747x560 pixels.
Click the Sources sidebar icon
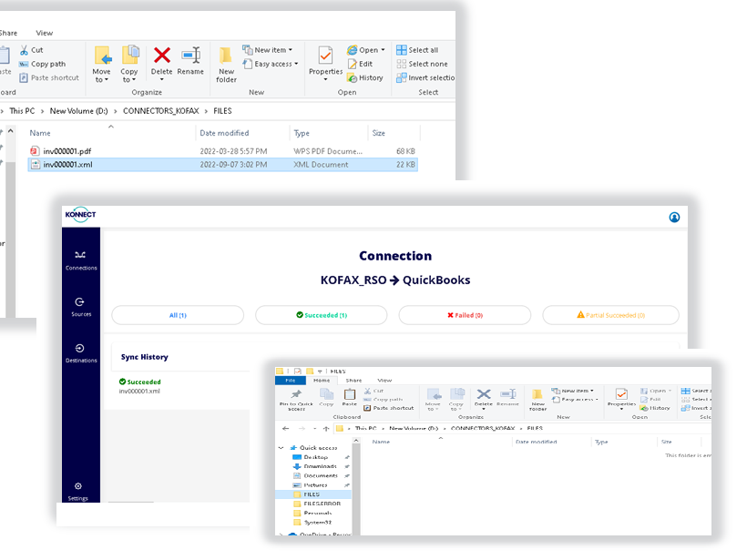pos(80,305)
